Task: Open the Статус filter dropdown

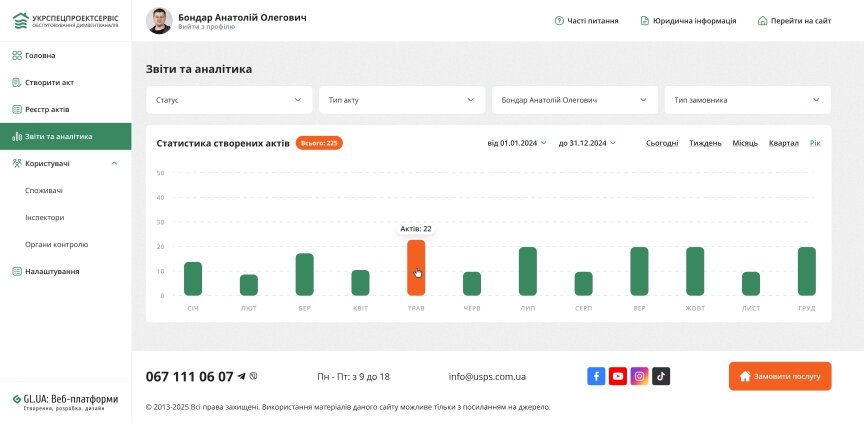Action: pyautogui.click(x=229, y=100)
